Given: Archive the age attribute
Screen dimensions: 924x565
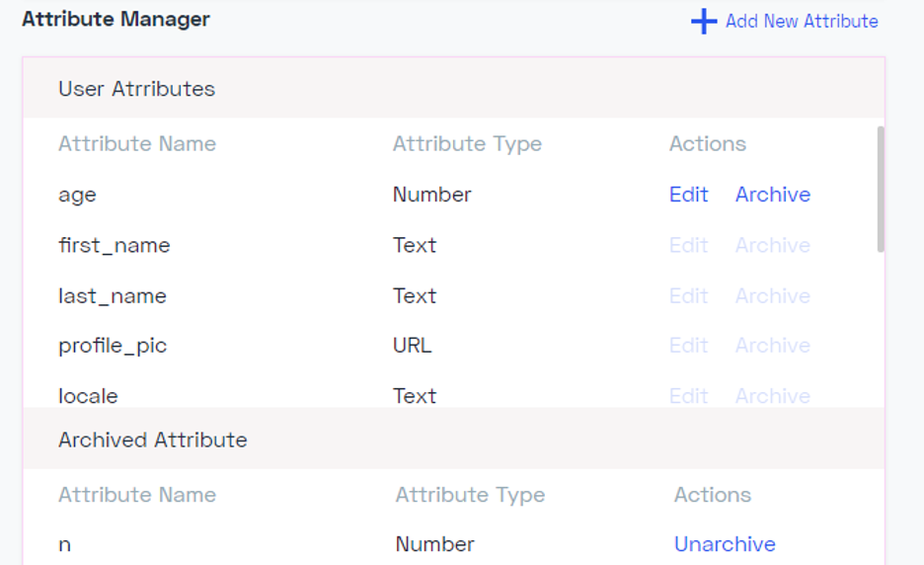Looking at the screenshot, I should point(773,195).
